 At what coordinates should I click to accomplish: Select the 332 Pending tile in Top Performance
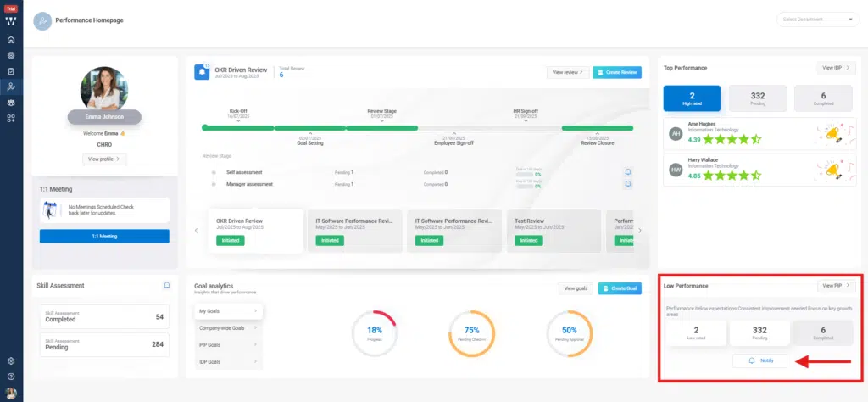coord(758,98)
